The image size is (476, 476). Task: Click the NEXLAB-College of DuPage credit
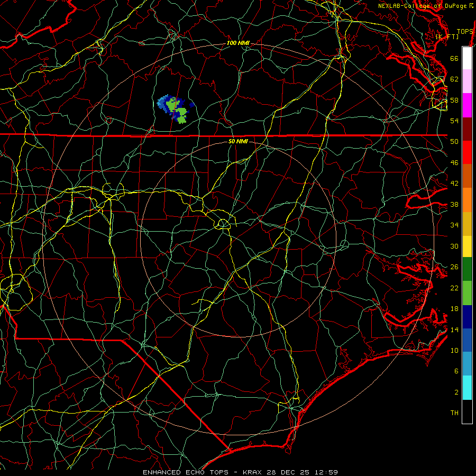[x=426, y=6]
